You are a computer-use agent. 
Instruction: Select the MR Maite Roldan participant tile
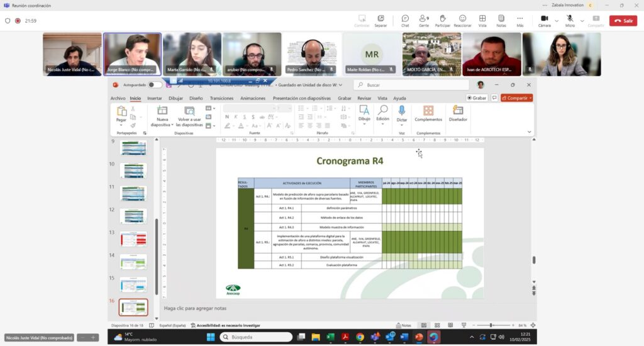372,54
